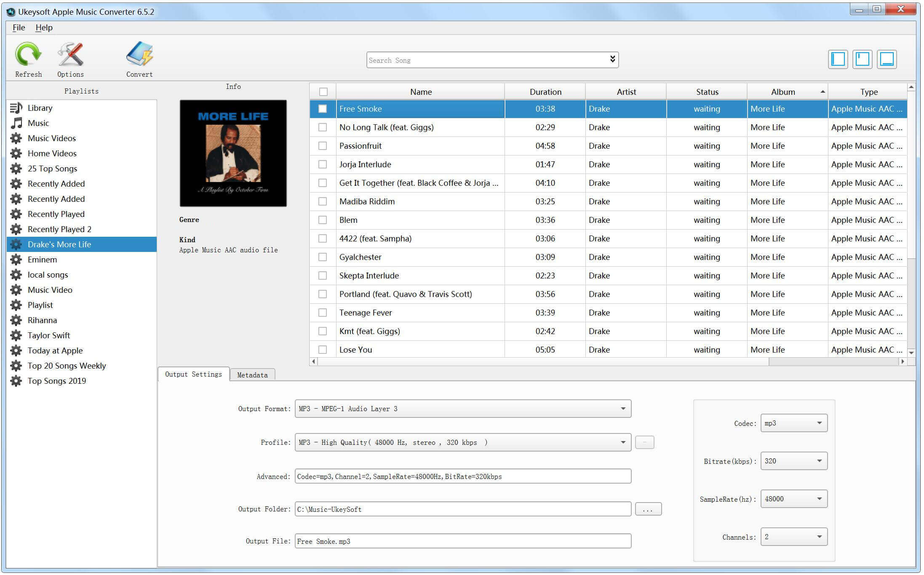
Task: Select the Library sidebar icon
Action: [15, 107]
